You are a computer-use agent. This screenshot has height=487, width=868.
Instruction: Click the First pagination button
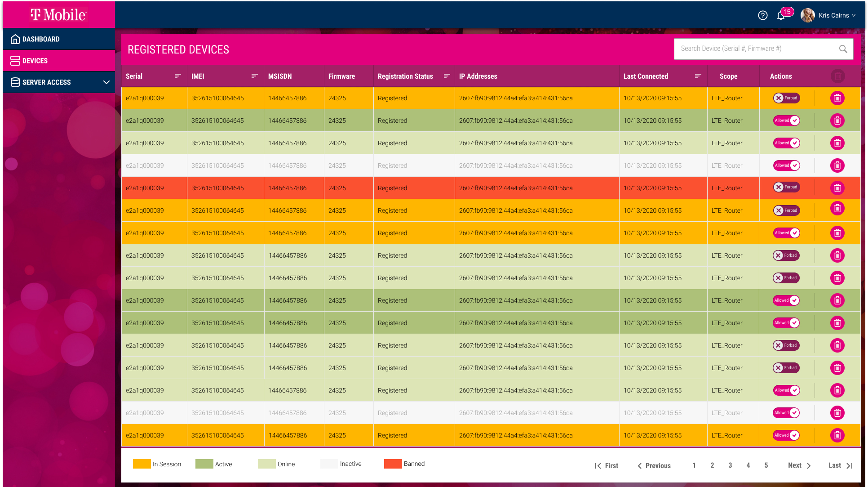tap(606, 466)
